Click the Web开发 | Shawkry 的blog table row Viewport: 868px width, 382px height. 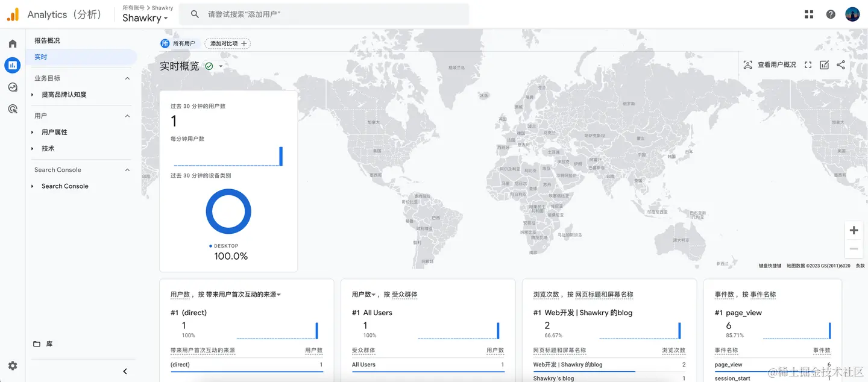609,365
